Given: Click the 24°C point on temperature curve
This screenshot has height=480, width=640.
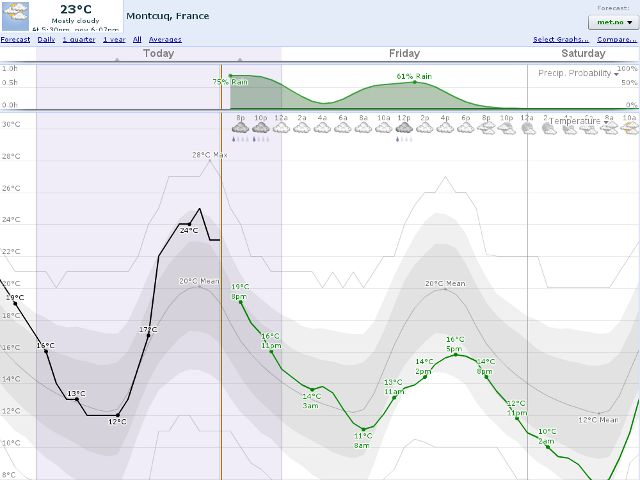Looking at the screenshot, I should tap(188, 224).
